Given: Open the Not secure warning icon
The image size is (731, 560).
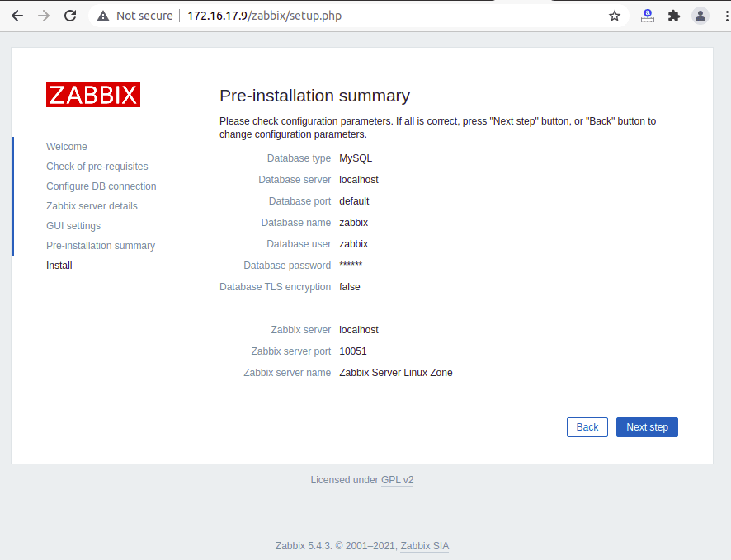Looking at the screenshot, I should click(103, 16).
